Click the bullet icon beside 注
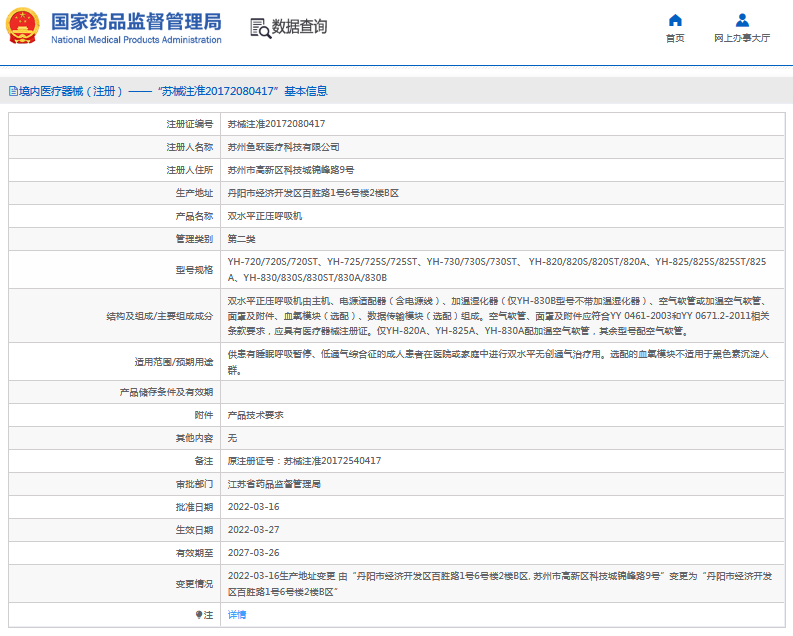 pyautogui.click(x=199, y=615)
